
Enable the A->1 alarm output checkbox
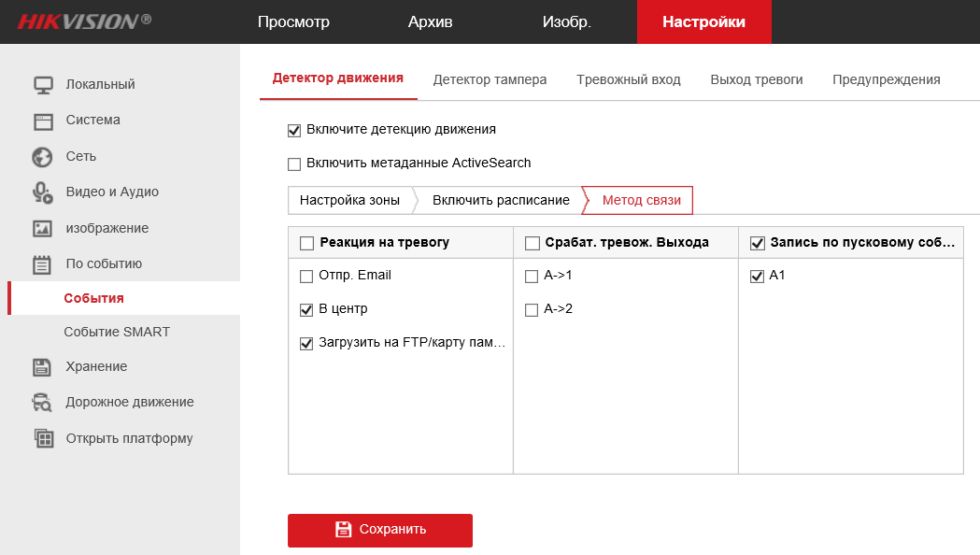pos(532,277)
